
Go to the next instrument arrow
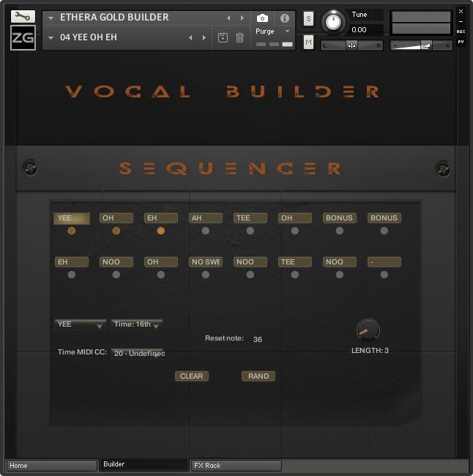pyautogui.click(x=242, y=18)
